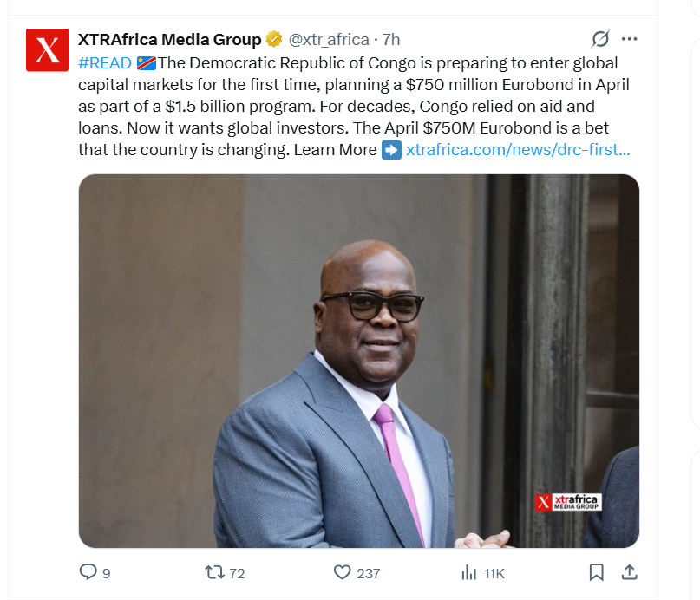Open XTRAfrica red X profile avatar
This screenshot has height=600, width=700.
48,50
